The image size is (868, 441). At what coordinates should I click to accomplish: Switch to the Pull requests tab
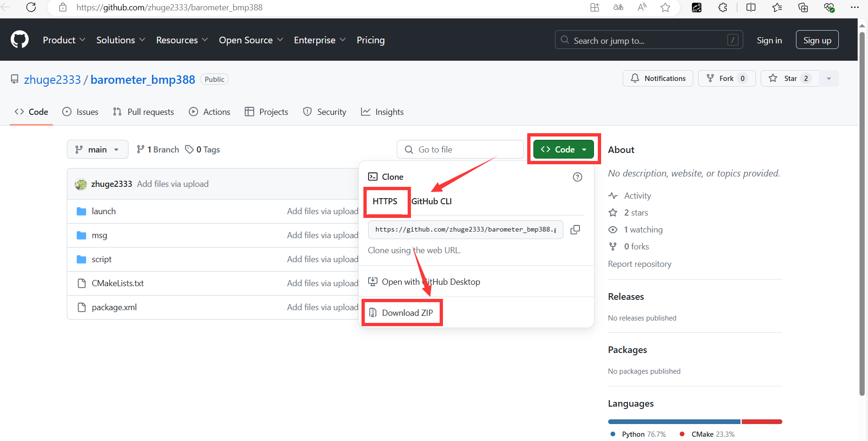click(x=144, y=112)
